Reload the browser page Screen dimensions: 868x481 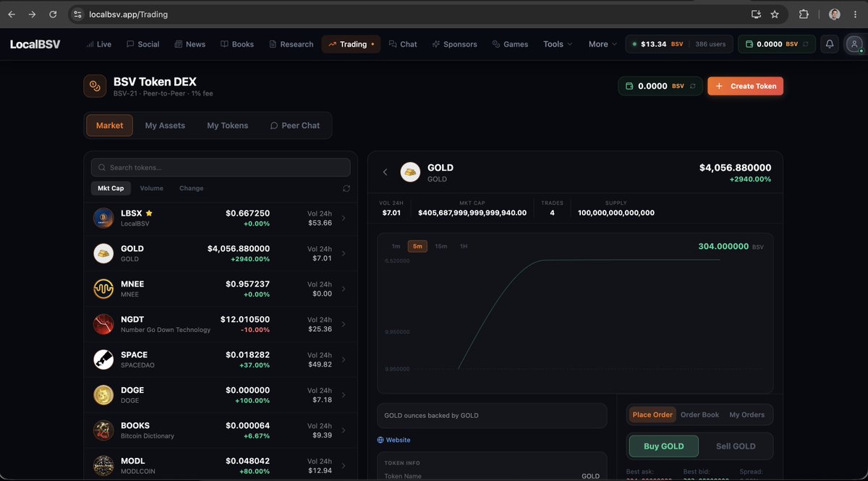click(53, 14)
